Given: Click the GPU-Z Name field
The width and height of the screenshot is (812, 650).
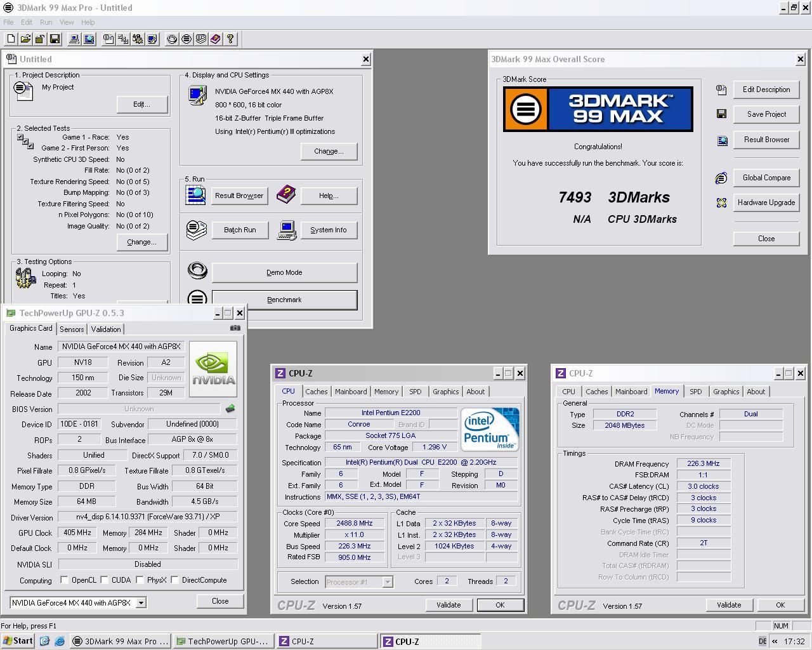Looking at the screenshot, I should [121, 347].
